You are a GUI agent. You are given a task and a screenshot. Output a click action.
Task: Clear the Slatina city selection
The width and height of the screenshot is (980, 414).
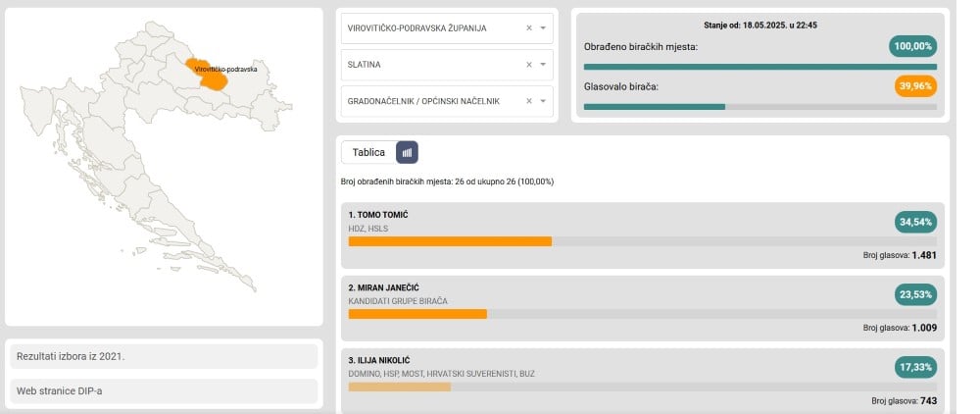[x=529, y=65]
